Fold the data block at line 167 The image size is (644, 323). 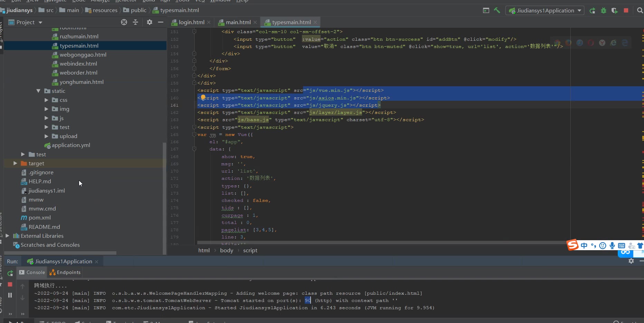[194, 149]
